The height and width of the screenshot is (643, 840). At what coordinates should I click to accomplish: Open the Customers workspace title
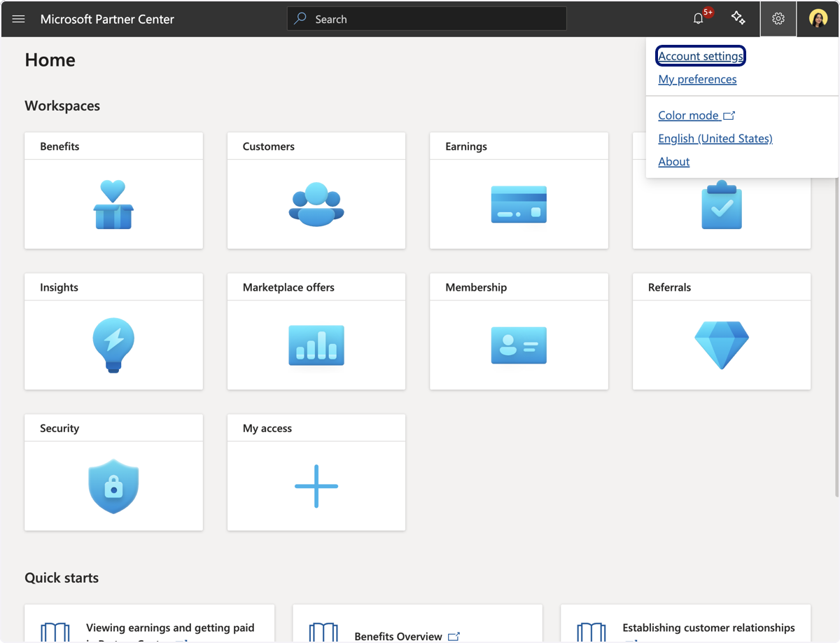point(269,146)
